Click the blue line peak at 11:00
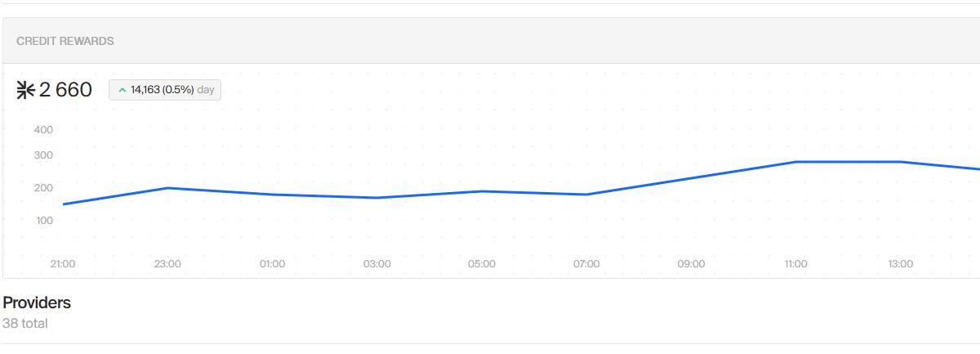Image resolution: width=980 pixels, height=354 pixels. [x=795, y=162]
